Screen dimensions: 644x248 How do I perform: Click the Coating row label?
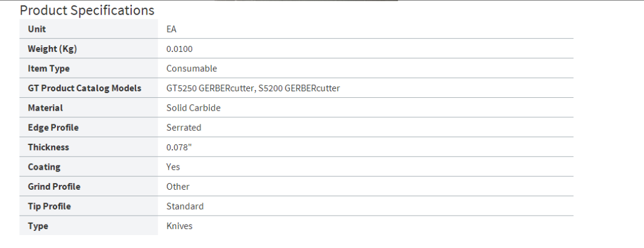[x=44, y=167]
